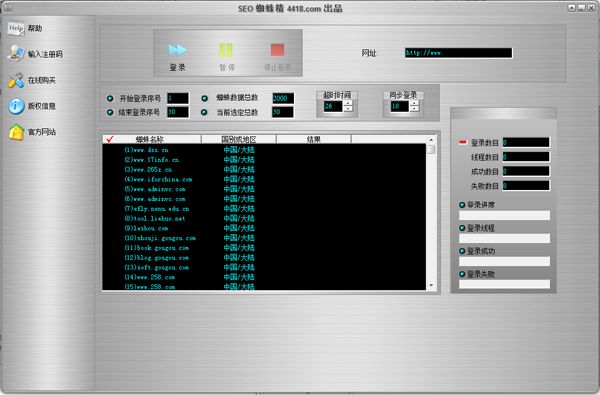Select the 登录成功 radio bullet
600x395 pixels.
(x=462, y=251)
